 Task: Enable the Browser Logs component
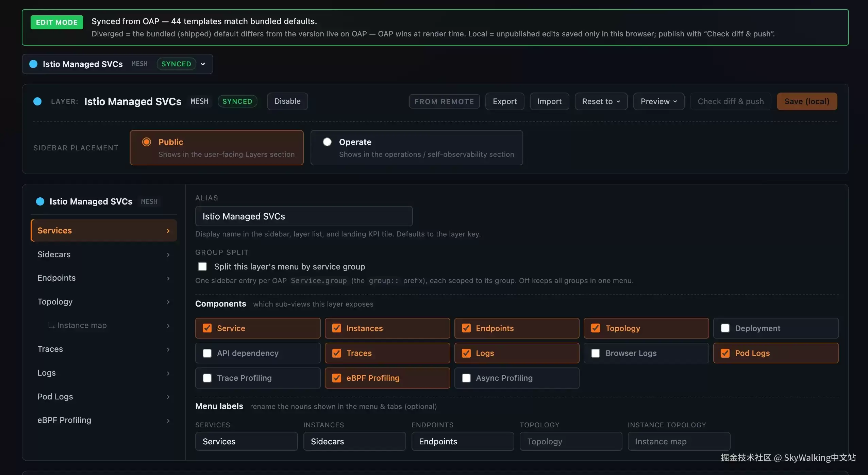click(x=596, y=353)
